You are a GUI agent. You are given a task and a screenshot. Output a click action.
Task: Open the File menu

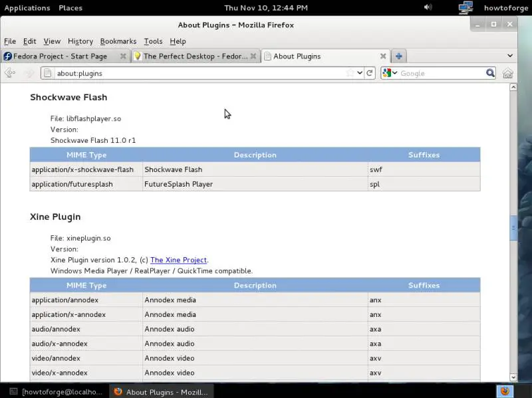[x=10, y=41]
